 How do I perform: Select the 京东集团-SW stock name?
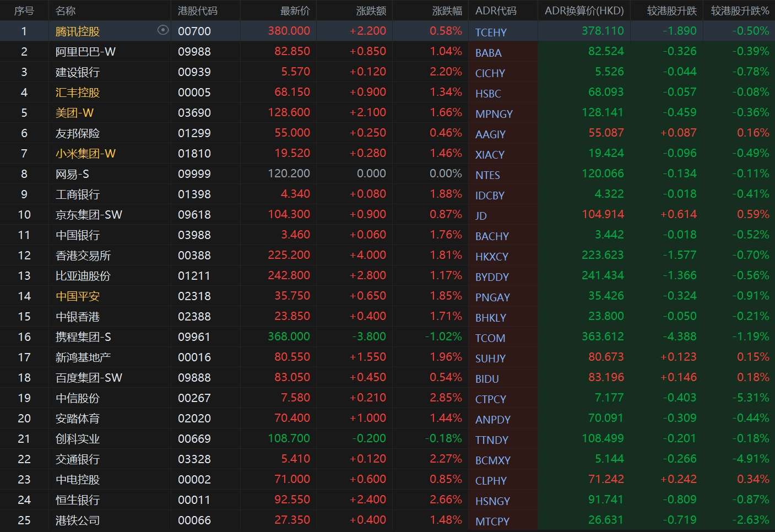pyautogui.click(x=89, y=215)
